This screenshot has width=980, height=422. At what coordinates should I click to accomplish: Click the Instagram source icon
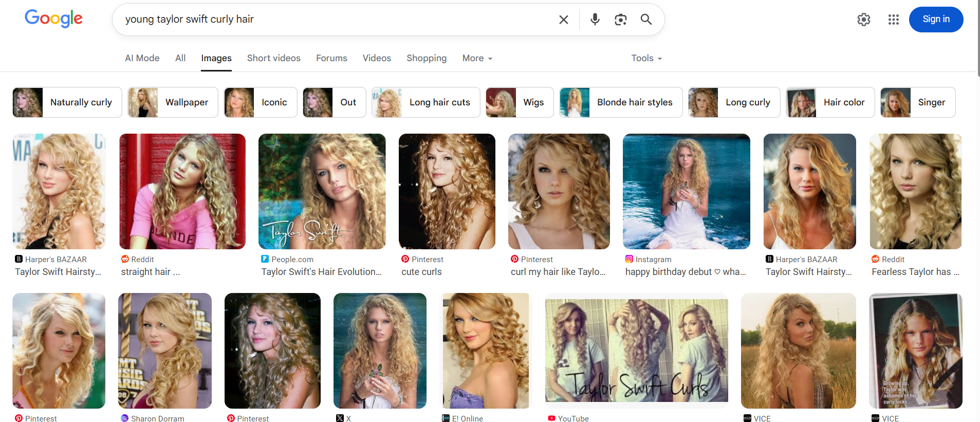tap(629, 259)
